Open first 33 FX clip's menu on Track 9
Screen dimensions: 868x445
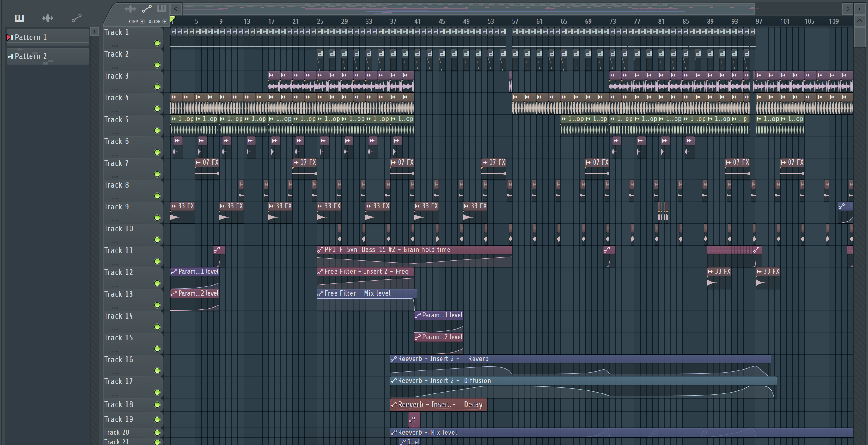(x=174, y=206)
